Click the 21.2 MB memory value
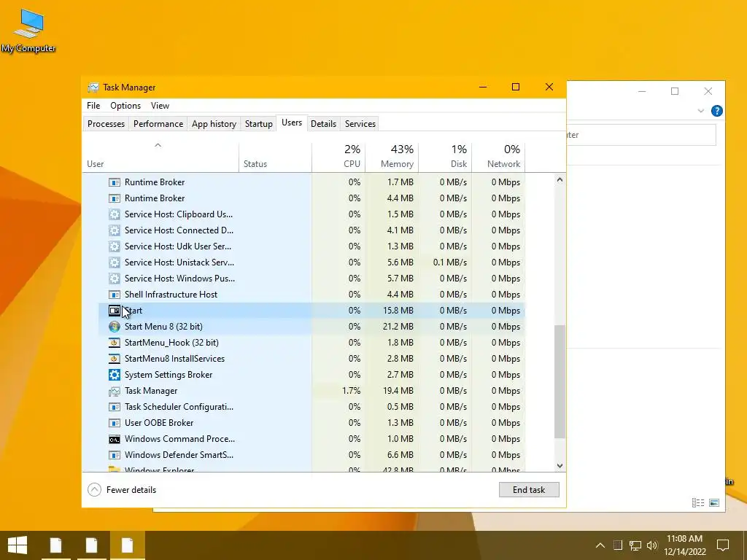This screenshot has width=747, height=560. point(398,327)
